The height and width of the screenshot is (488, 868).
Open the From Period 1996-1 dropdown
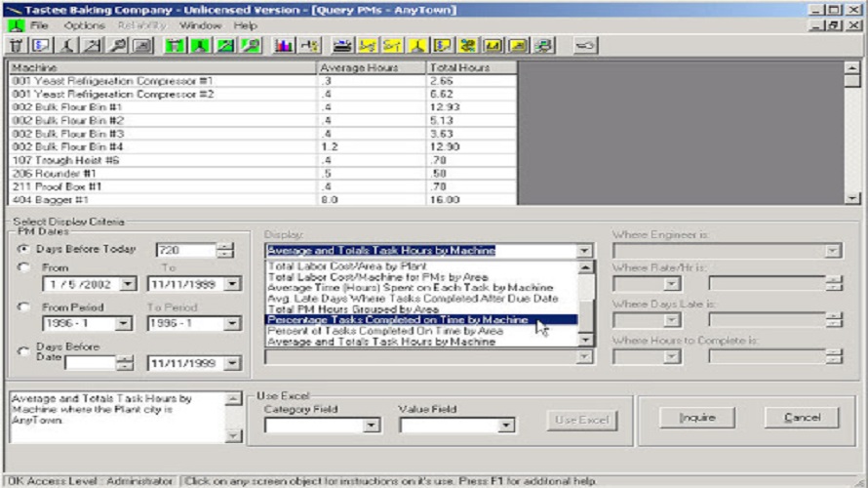(x=124, y=323)
